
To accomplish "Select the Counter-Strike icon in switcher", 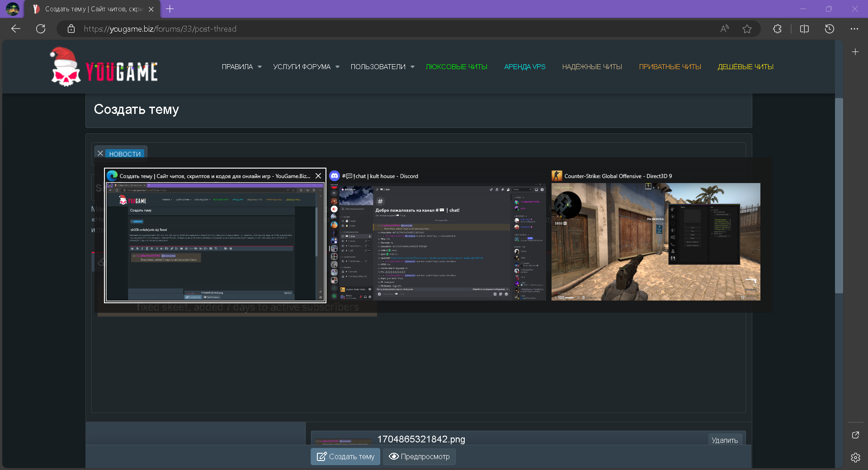I will (x=557, y=176).
